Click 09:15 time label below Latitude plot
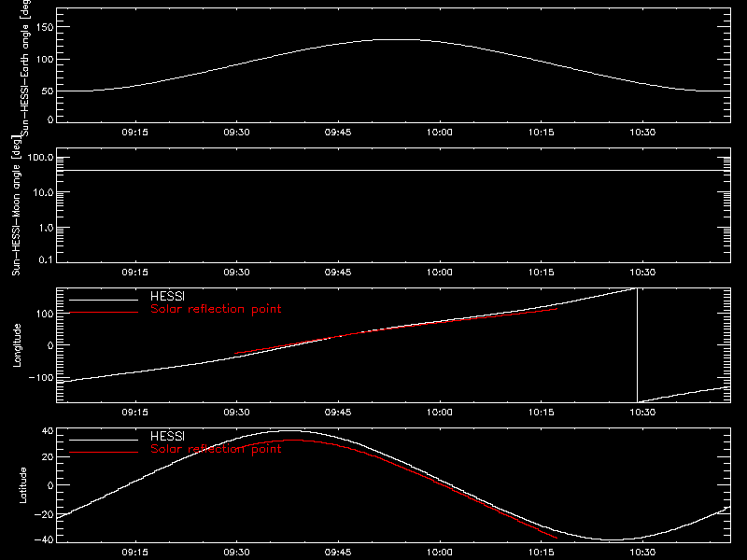 134,553
